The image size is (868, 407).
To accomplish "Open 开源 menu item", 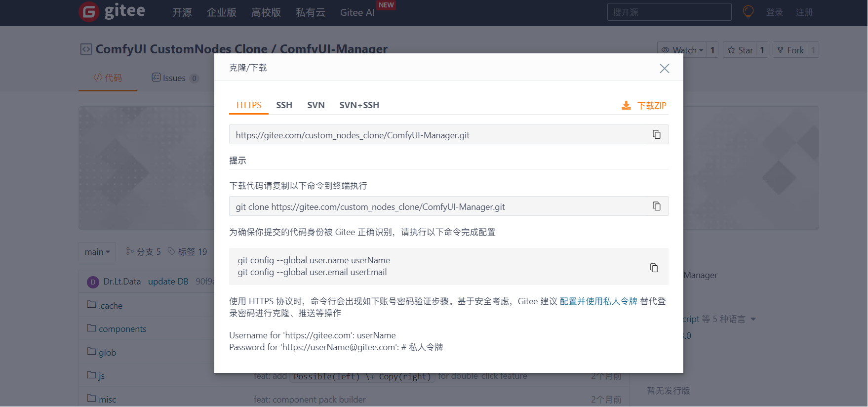I will coord(182,12).
